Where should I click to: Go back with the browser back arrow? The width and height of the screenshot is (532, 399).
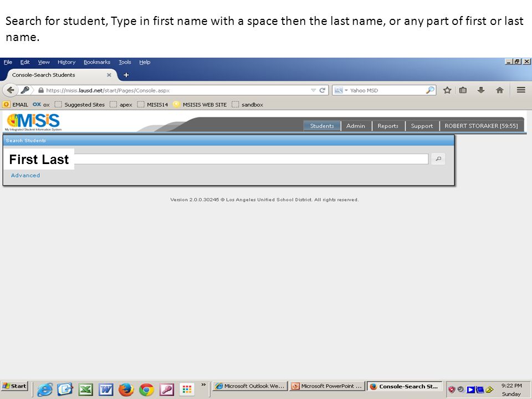[x=11, y=90]
